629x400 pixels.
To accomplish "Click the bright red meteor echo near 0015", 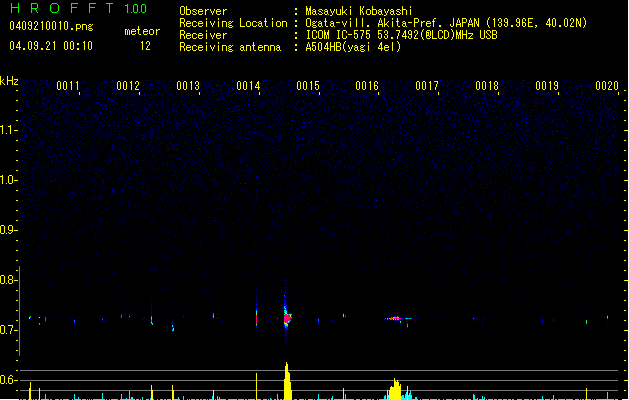I will click(287, 319).
